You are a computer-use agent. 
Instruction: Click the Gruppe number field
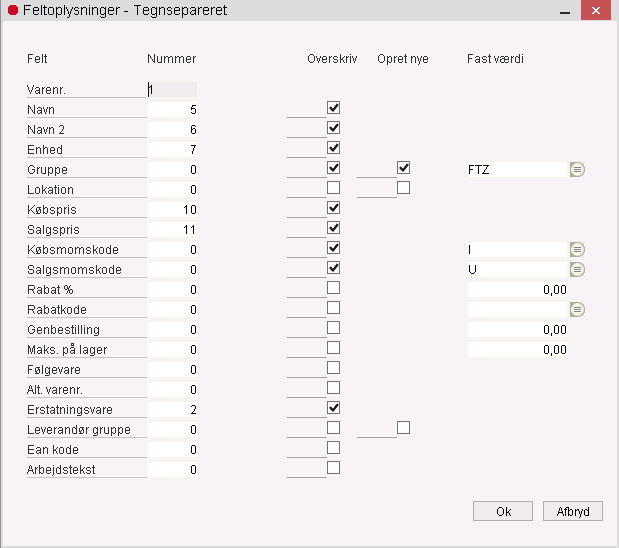tap(172, 170)
